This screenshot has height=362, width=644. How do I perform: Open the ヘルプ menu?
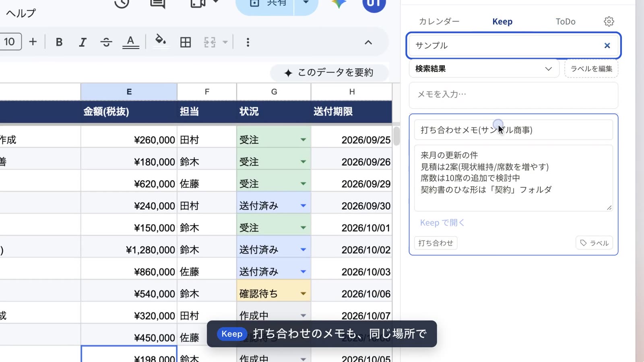(21, 13)
